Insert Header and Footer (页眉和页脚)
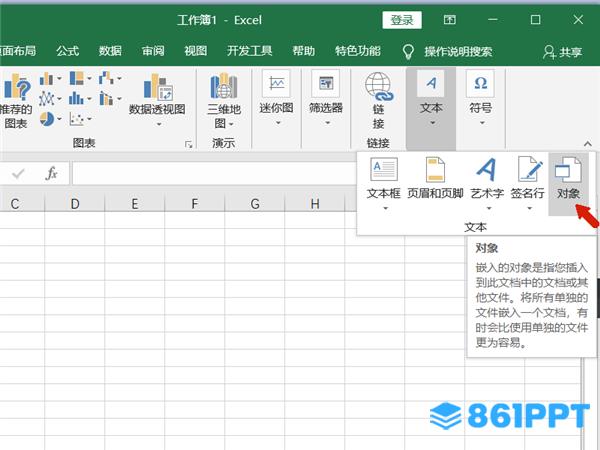 tap(435, 179)
